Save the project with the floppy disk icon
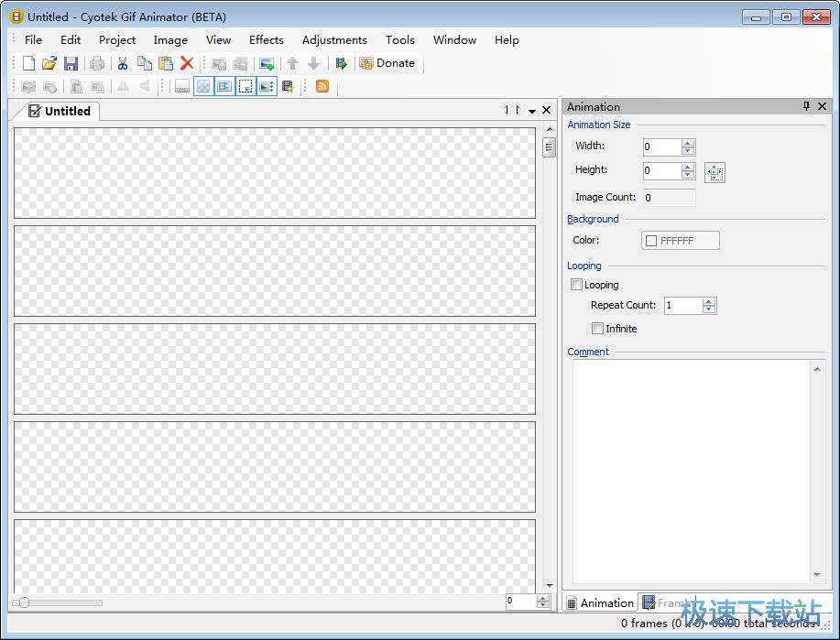The height and width of the screenshot is (640, 840). 71,63
